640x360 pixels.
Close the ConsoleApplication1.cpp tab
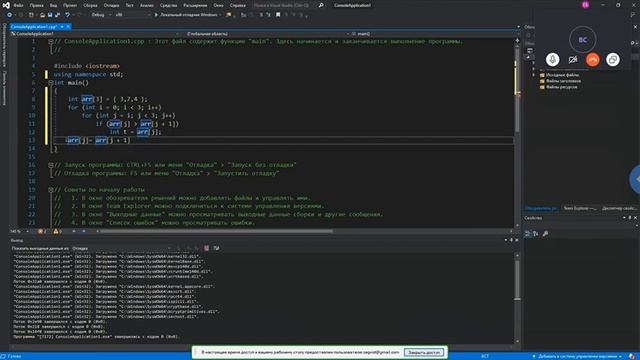click(68, 27)
